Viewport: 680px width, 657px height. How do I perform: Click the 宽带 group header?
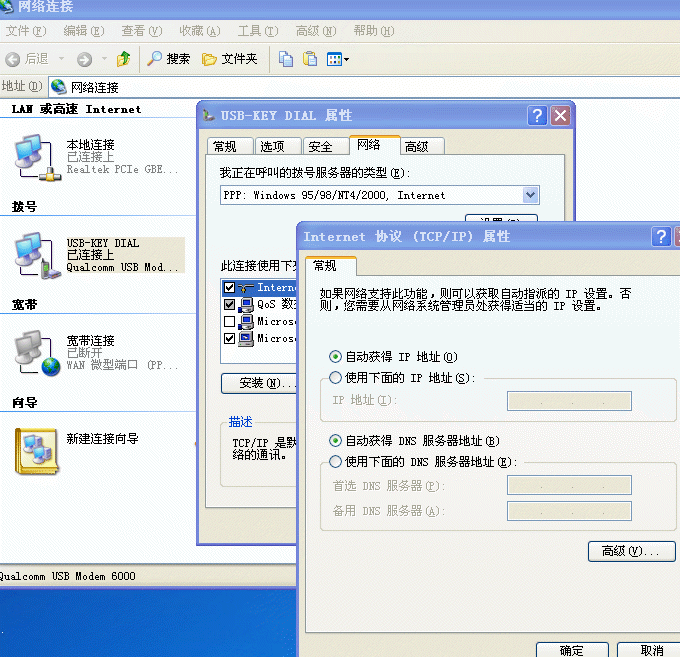[x=25, y=305]
